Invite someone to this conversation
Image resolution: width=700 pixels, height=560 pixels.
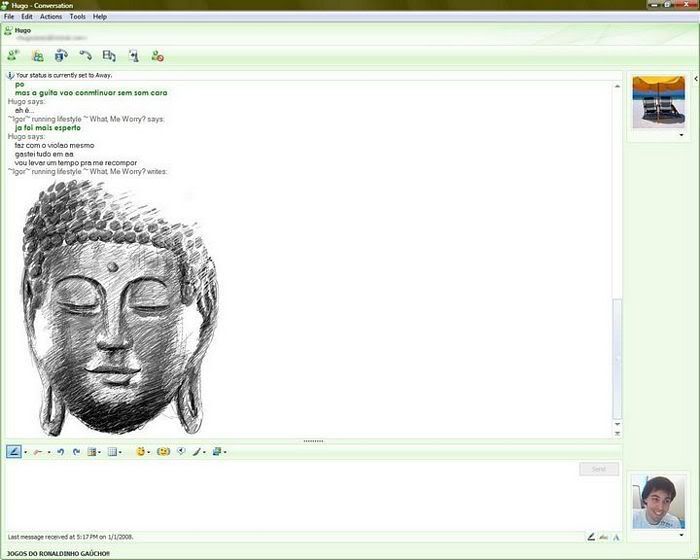13,56
